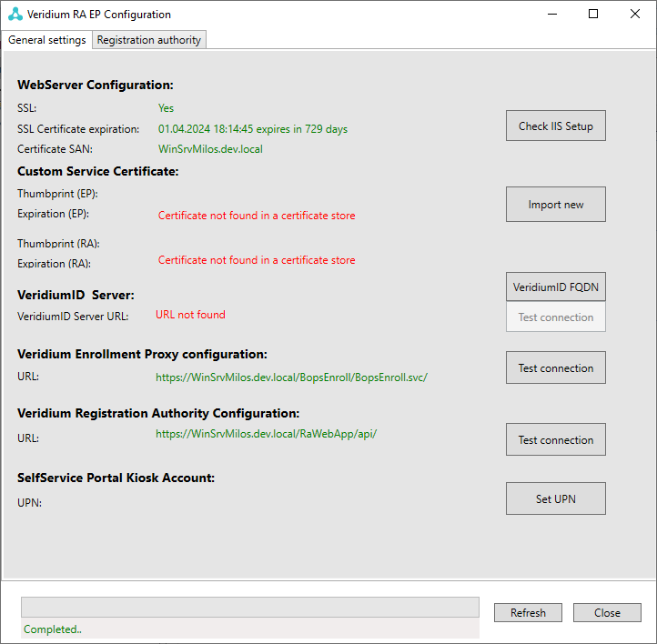Click Import new to add a certificate

click(x=555, y=205)
